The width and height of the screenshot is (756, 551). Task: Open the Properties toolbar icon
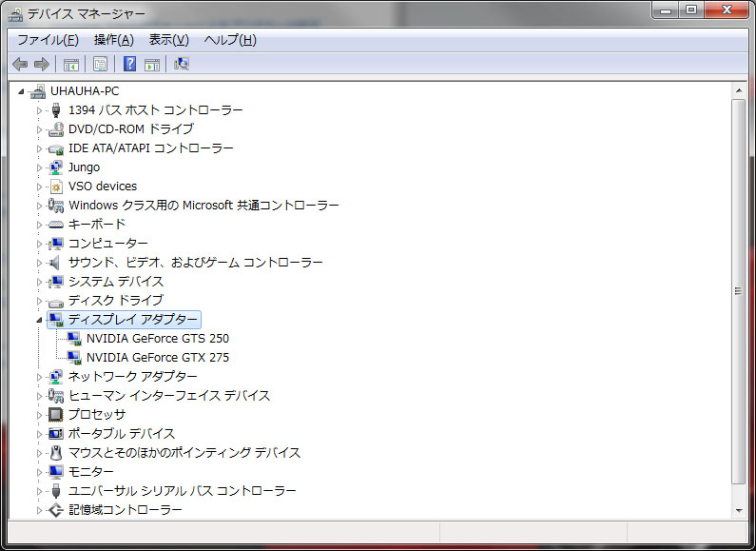[x=100, y=64]
